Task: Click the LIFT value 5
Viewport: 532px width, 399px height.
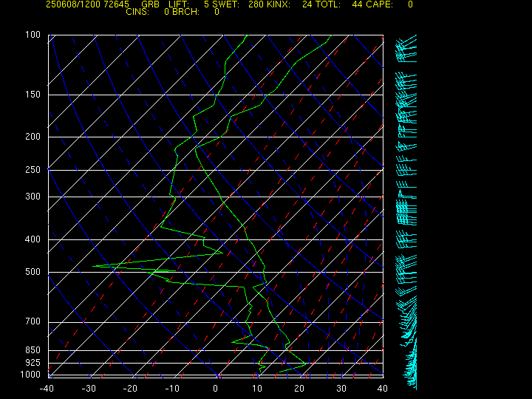Action: point(207,4)
